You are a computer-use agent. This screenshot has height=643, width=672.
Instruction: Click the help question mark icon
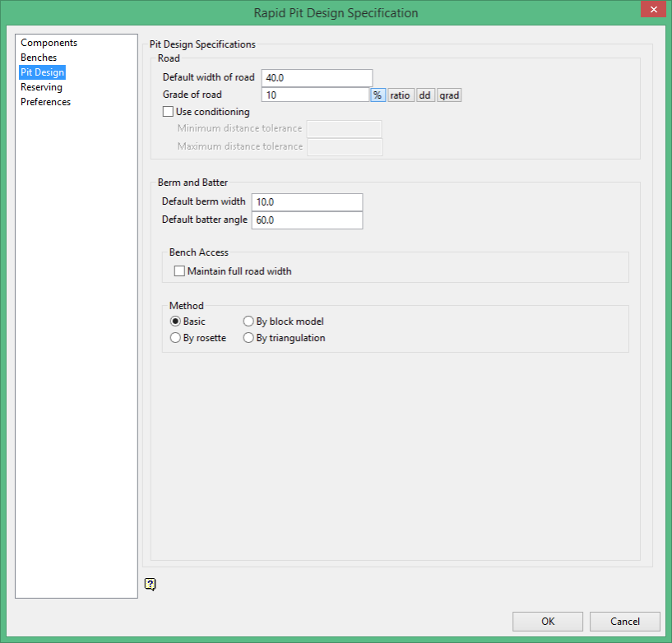point(151,584)
